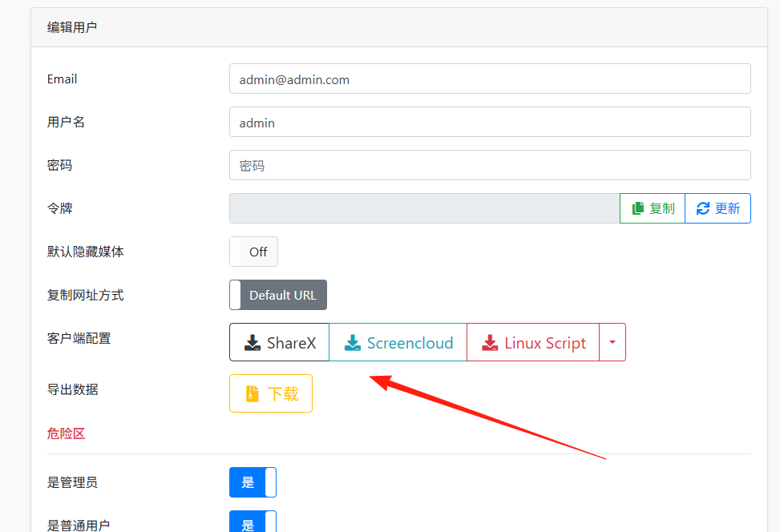780x532 pixels.
Task: Click the 复制网址方式 label
Action: [86, 296]
